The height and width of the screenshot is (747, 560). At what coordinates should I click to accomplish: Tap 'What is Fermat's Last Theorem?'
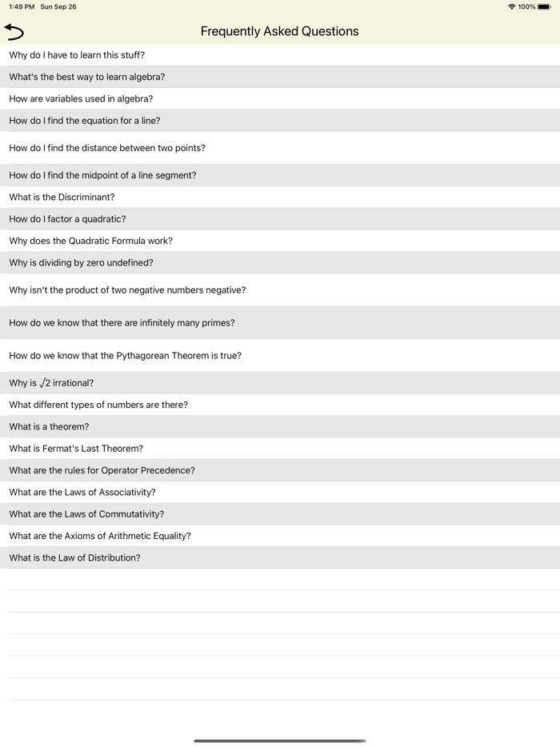tap(76, 449)
